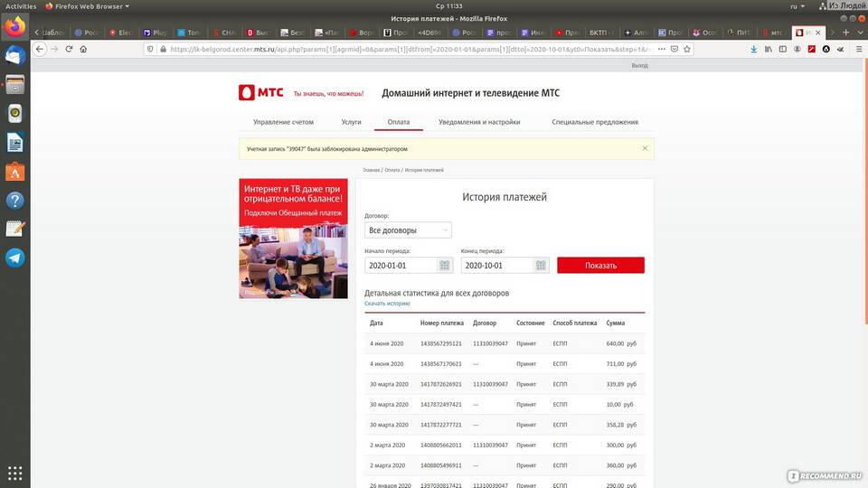868x488 pixels.
Task: Go to Главная in breadcrumbs
Action: pos(372,170)
